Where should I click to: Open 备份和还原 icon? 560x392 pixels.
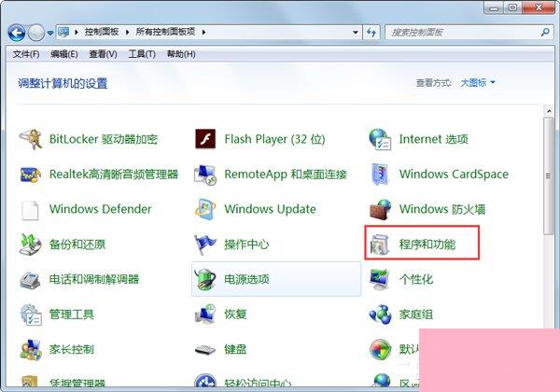click(31, 245)
